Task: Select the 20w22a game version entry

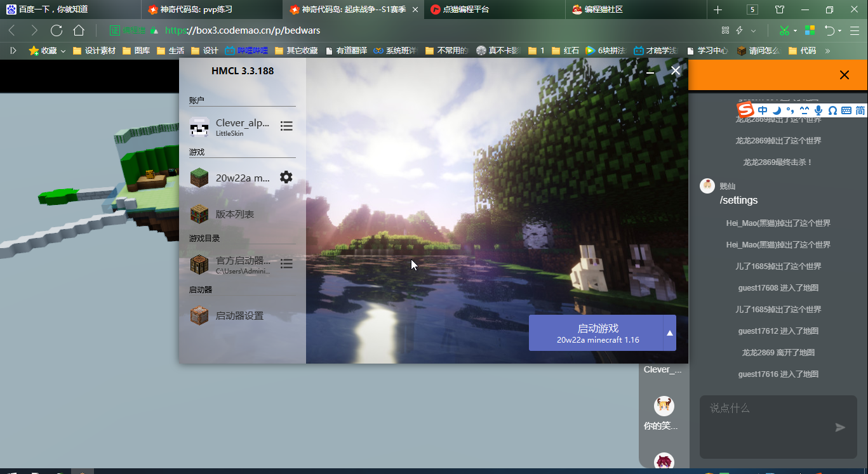Action: point(243,178)
